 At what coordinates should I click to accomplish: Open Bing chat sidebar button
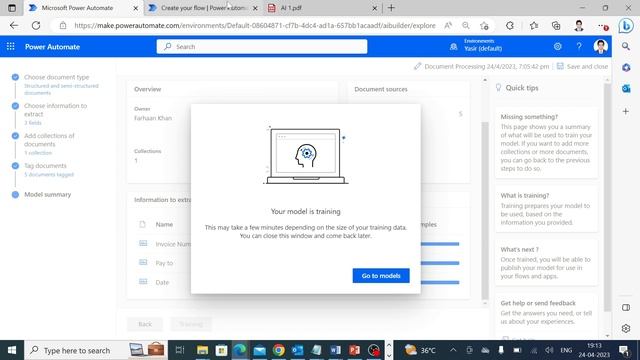[x=626, y=26]
